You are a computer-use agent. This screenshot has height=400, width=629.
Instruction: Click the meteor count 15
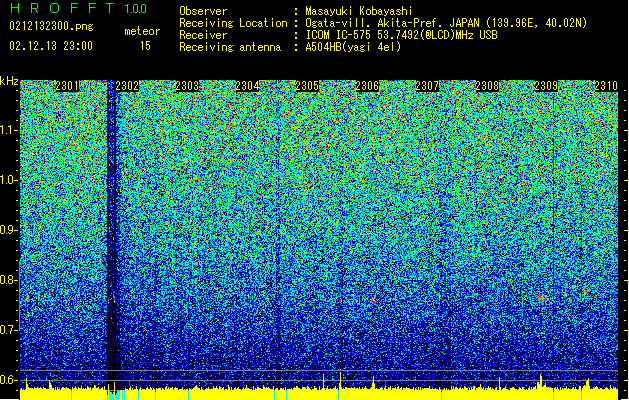point(145,46)
